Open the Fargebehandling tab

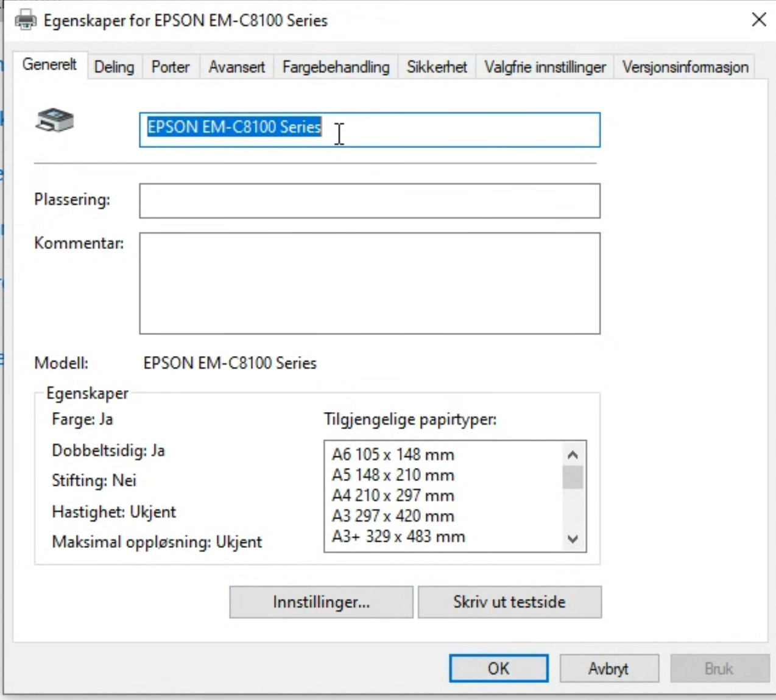coord(336,67)
